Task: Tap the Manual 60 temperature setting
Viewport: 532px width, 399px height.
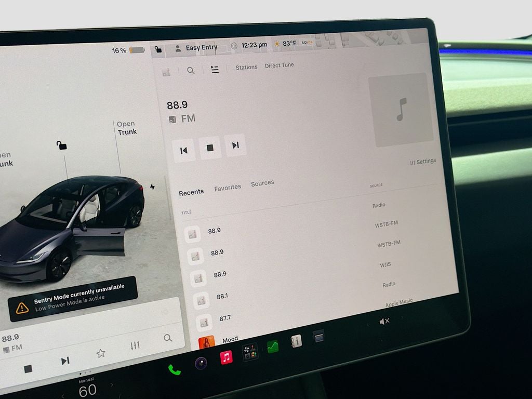Action: click(87, 388)
